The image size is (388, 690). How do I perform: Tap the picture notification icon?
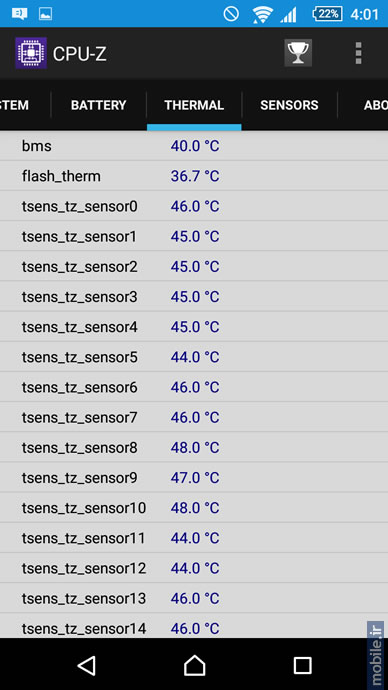[x=45, y=14]
